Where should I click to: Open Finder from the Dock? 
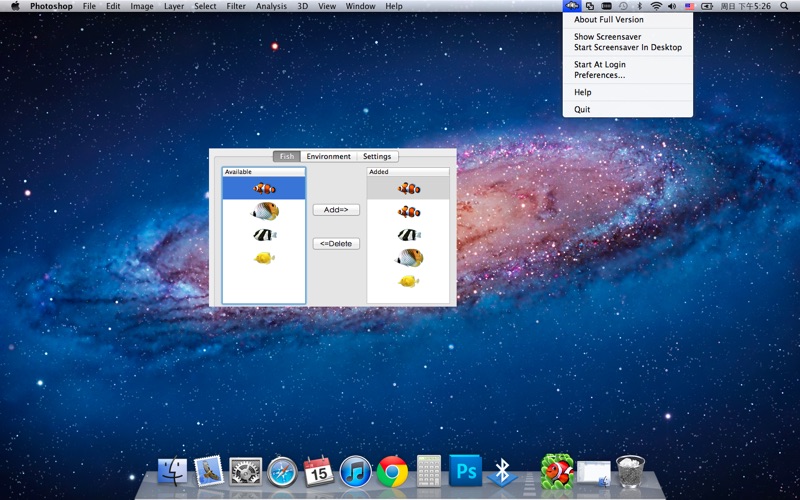pos(172,470)
